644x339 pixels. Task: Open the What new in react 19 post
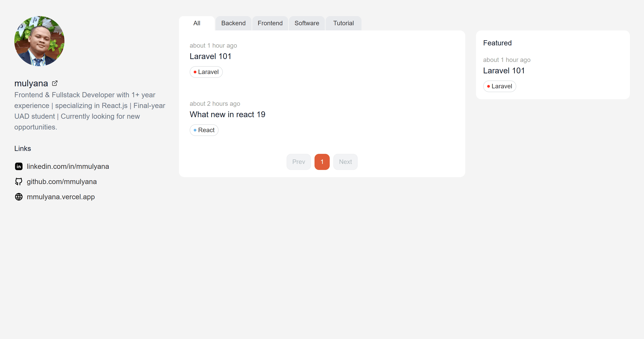click(x=227, y=114)
